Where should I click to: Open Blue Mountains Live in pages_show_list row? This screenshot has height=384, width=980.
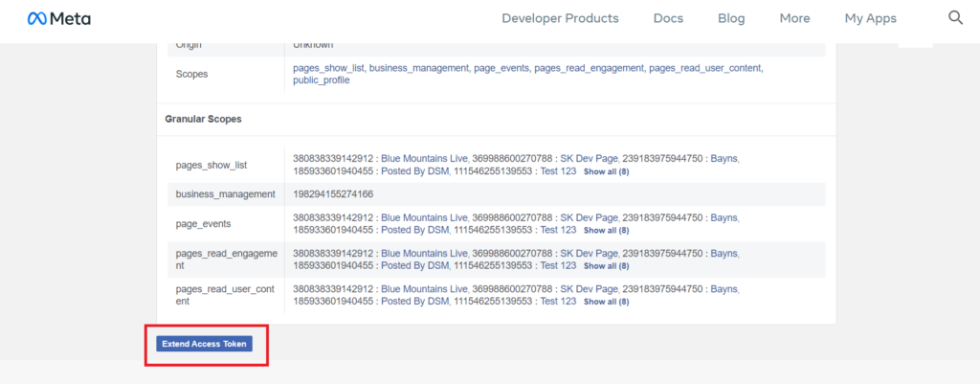pyautogui.click(x=424, y=159)
